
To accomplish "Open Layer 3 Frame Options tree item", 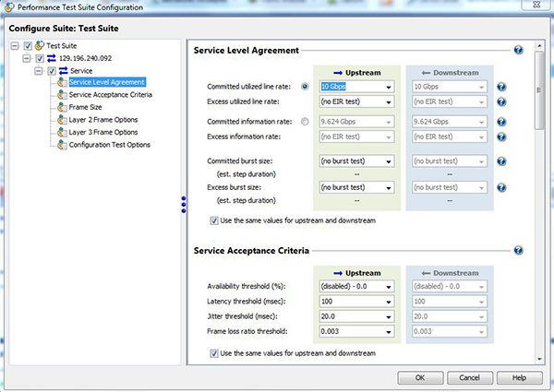I will (106, 132).
